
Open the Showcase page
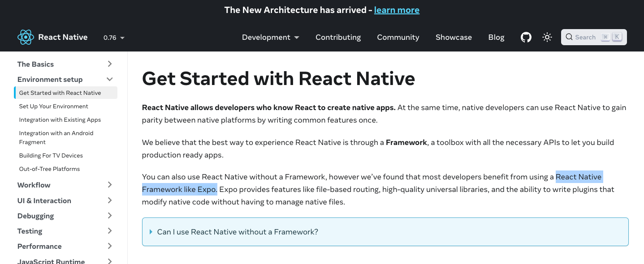click(x=454, y=37)
